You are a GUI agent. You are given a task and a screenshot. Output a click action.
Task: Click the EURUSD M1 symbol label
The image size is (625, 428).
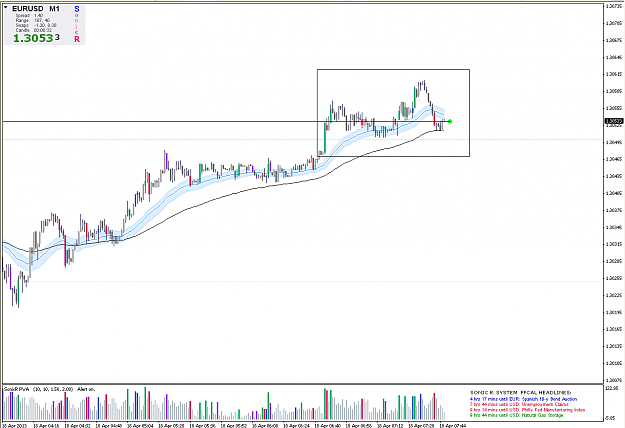click(35, 9)
